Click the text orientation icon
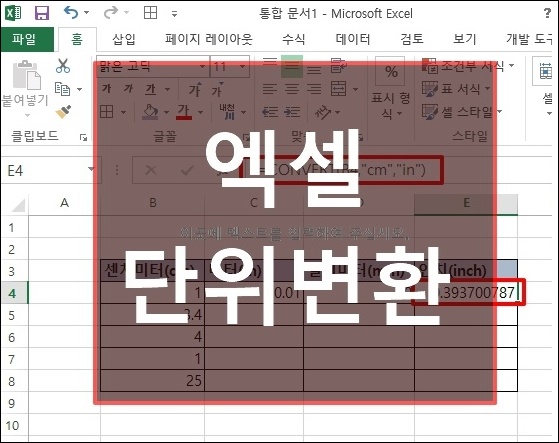The width and height of the screenshot is (559, 443). (x=323, y=112)
